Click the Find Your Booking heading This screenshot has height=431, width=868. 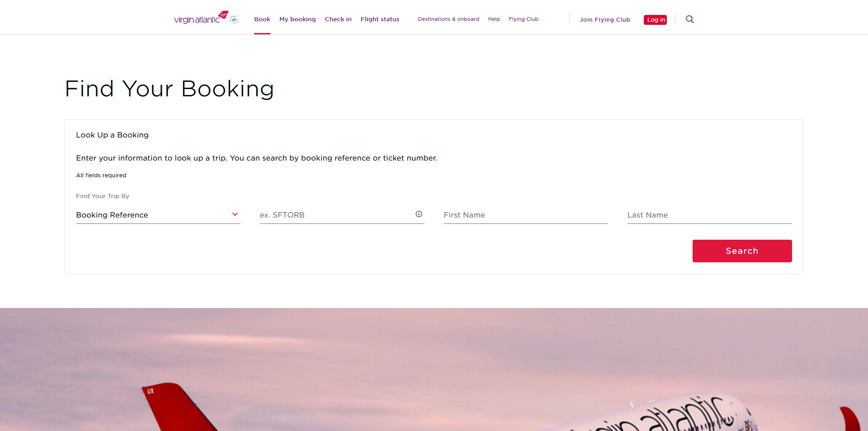tap(170, 89)
